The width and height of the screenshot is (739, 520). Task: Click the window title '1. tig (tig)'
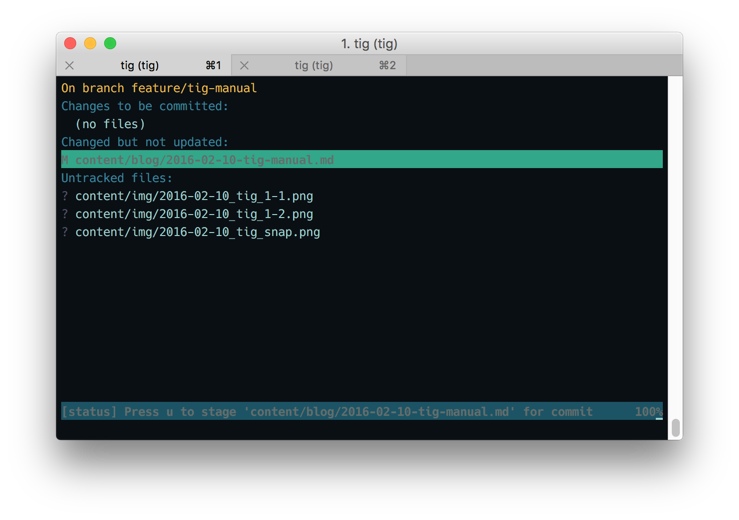[369, 44]
